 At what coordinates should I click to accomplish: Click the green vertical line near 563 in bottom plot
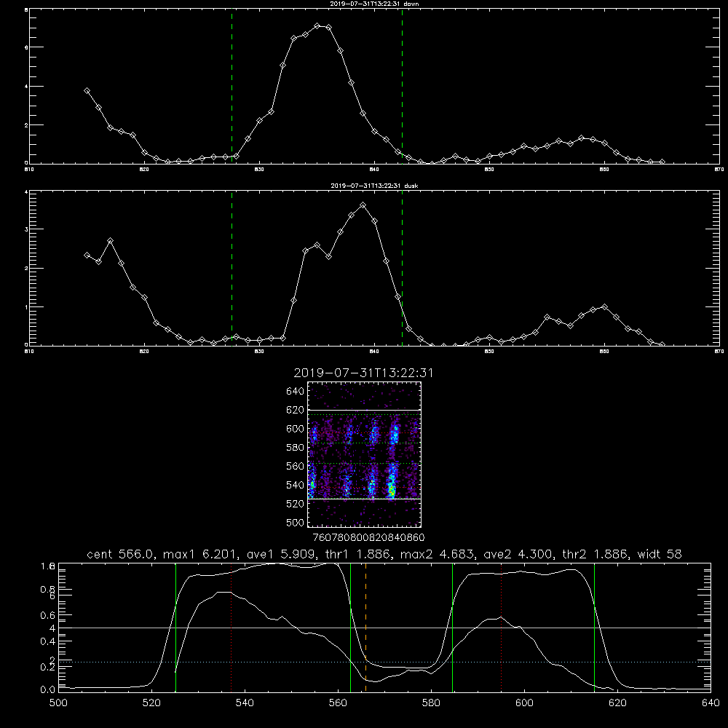coord(351,627)
